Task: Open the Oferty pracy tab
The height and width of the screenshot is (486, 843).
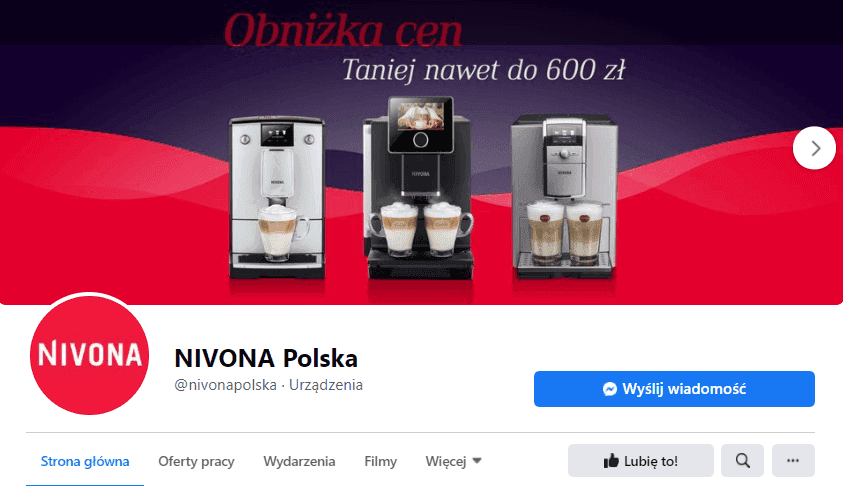Action: [196, 461]
